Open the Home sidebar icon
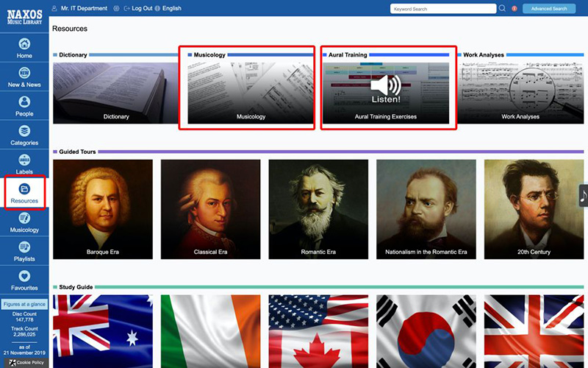Screen dimensions: 588x368 point(24,48)
